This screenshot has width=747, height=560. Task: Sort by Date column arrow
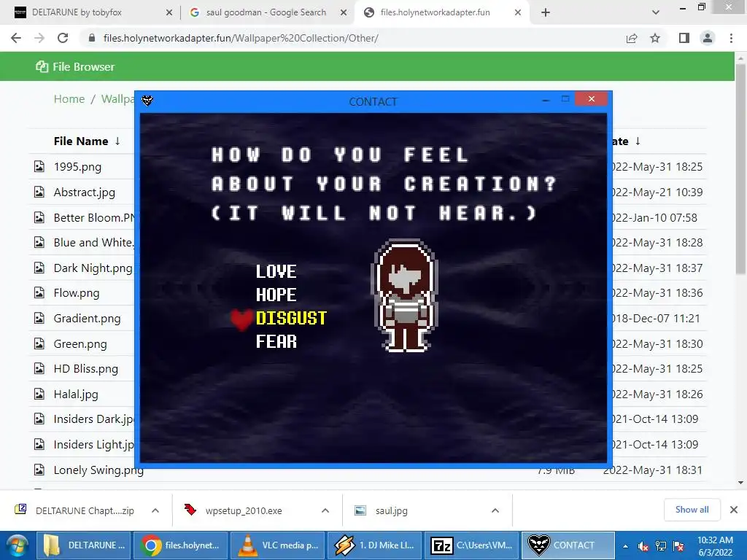(638, 141)
